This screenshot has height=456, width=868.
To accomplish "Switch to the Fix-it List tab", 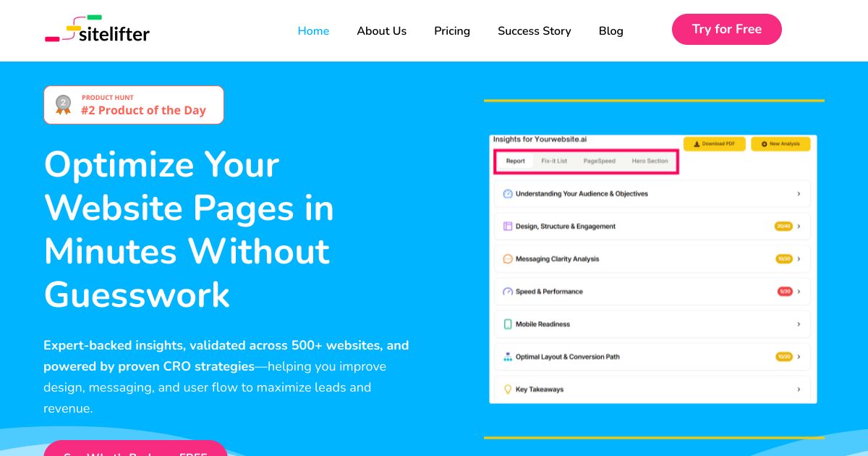I will 554,161.
